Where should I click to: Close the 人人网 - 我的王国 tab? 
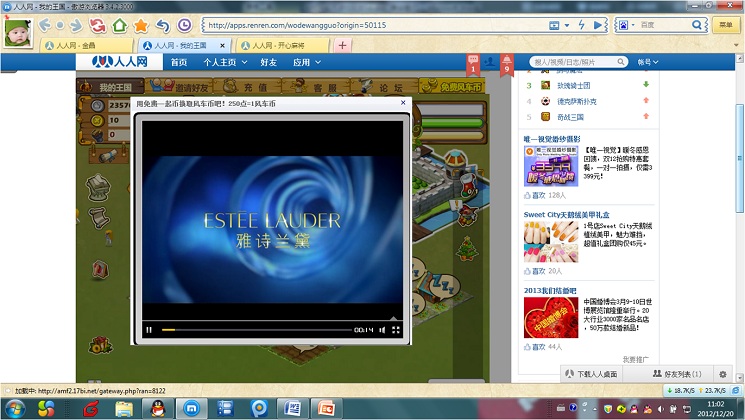click(x=222, y=46)
